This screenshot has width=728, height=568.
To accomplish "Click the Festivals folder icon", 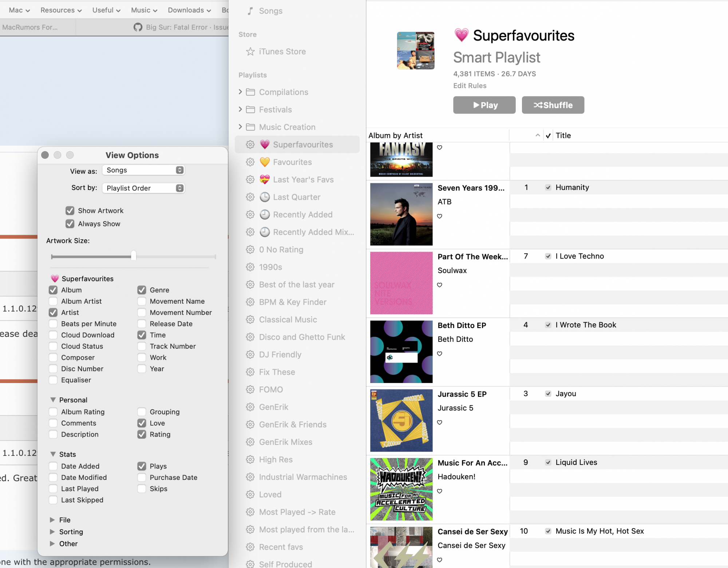I will (250, 110).
